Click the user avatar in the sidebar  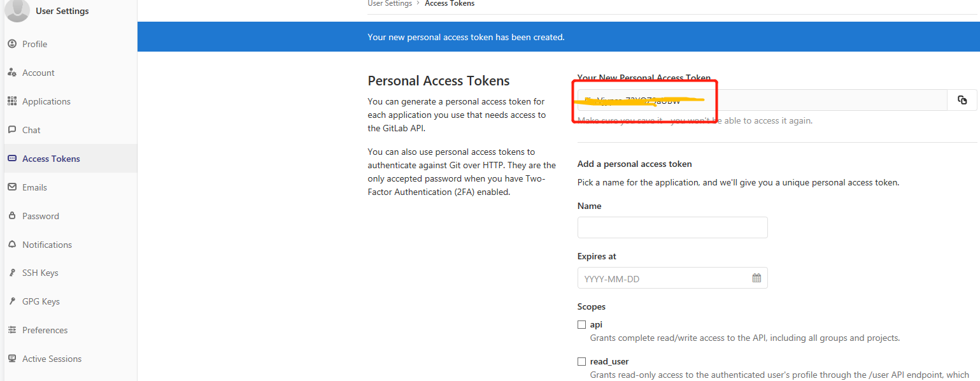point(17,11)
